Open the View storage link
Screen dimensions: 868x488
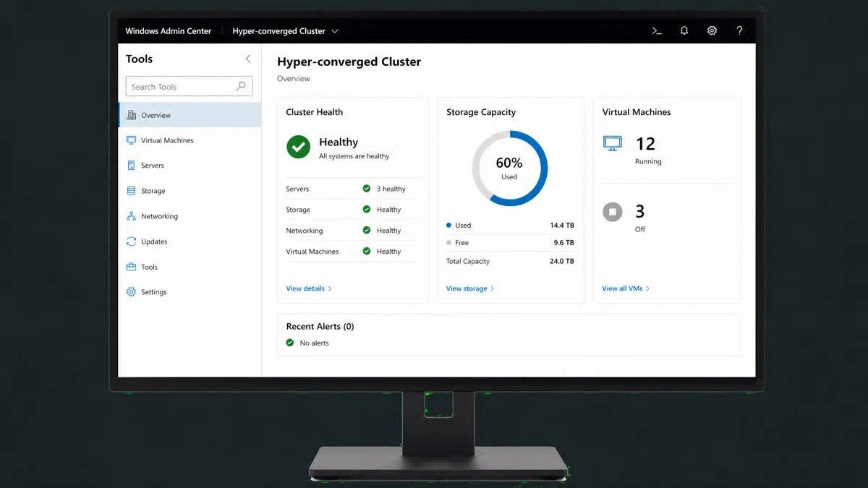pyautogui.click(x=470, y=288)
